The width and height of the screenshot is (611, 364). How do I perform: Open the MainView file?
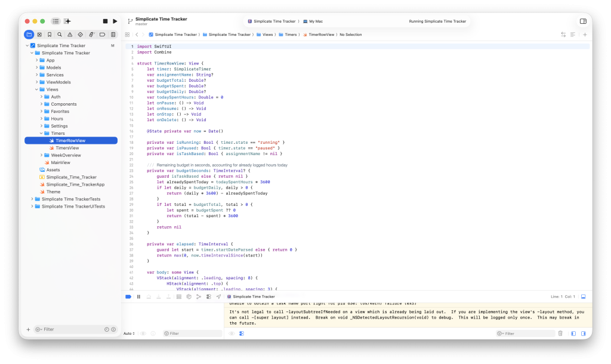(60, 162)
